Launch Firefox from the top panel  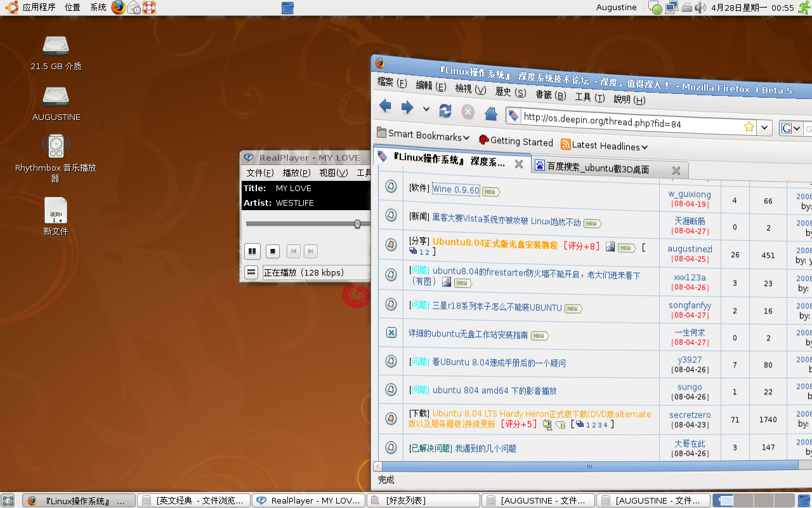coord(118,8)
